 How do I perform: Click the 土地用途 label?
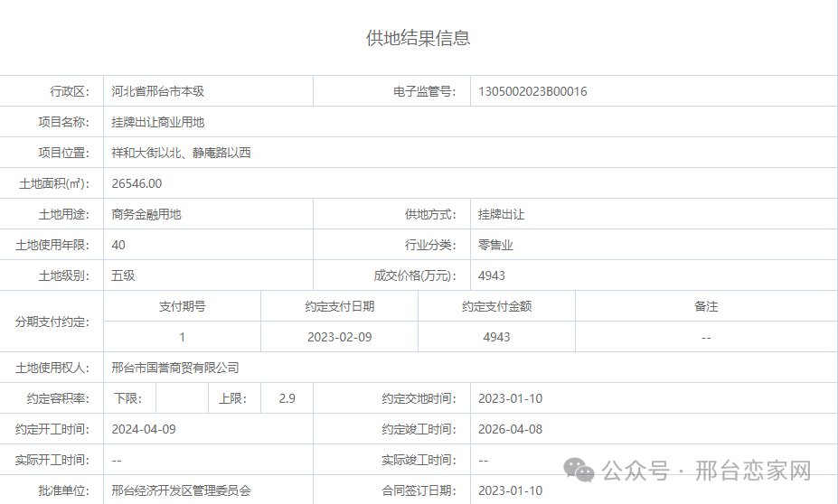tap(63, 214)
